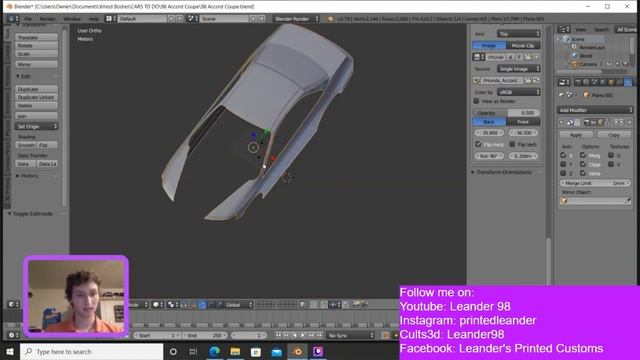Click the Apply modifier button
640x360 pixels.
point(576,135)
